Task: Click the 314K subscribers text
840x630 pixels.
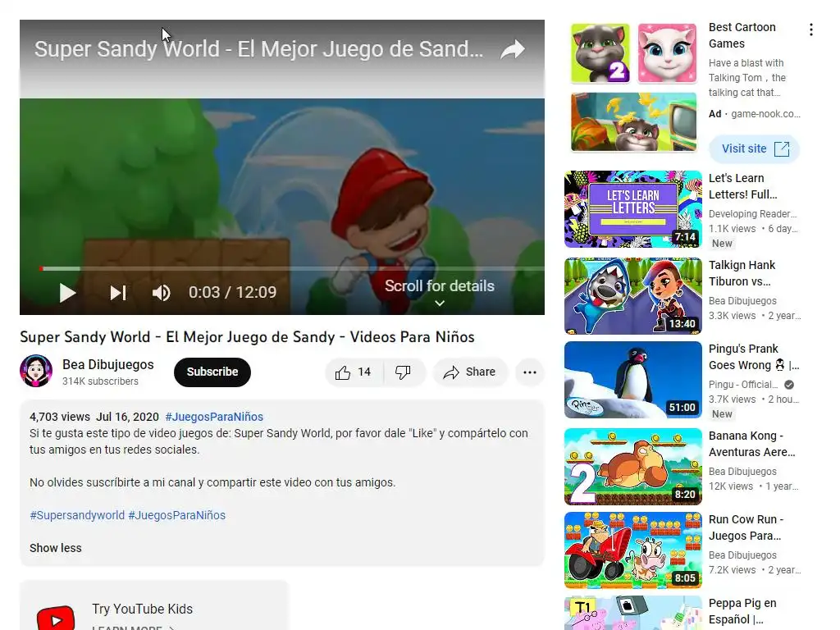Action: (100, 381)
